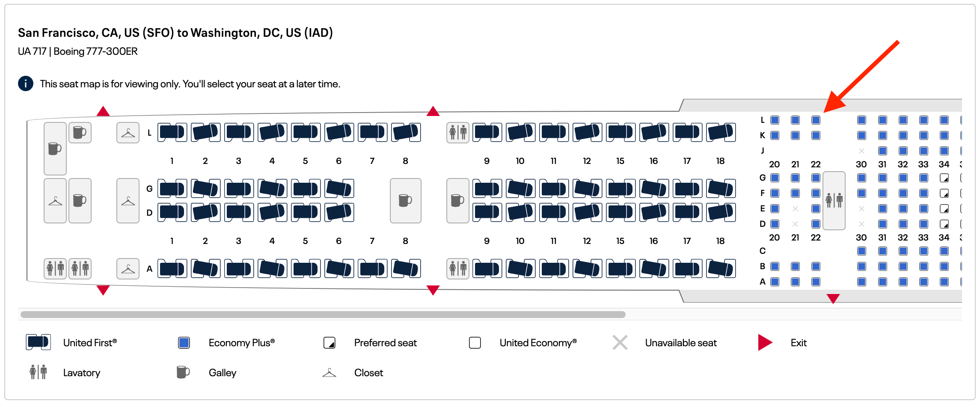Click the lavatory icon between rows 22 and 30
This screenshot has height=404, width=980.
(834, 200)
